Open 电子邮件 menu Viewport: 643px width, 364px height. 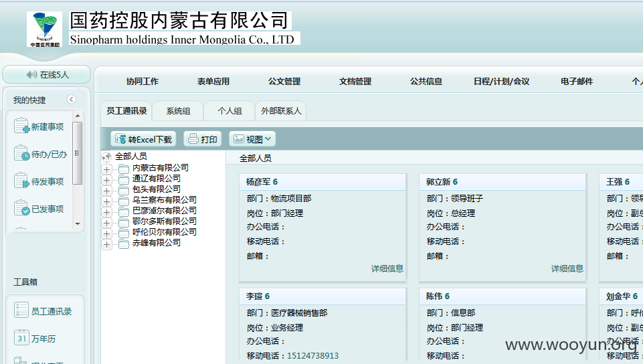coord(577,81)
